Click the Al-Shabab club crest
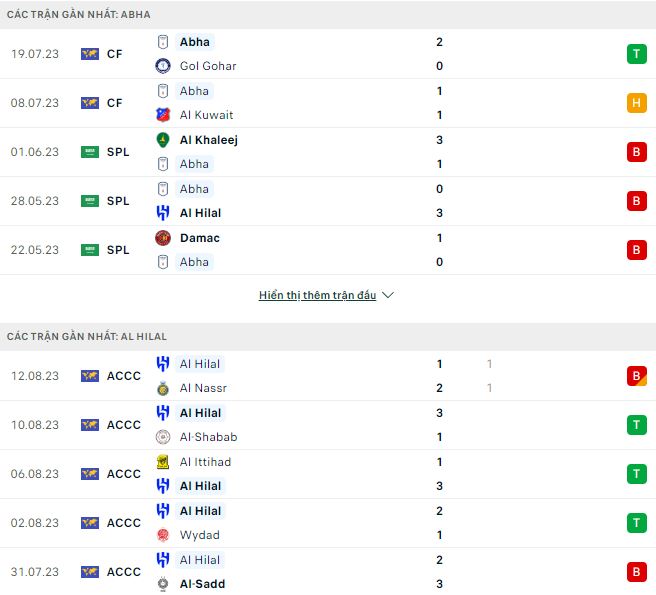The width and height of the screenshot is (656, 595). click(x=163, y=437)
